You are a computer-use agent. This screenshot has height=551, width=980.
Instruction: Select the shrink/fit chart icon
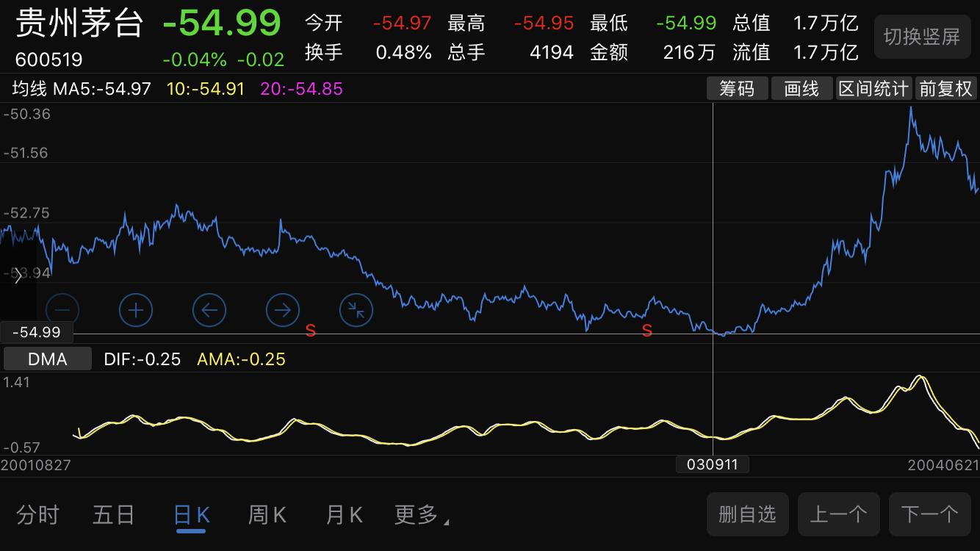pyautogui.click(x=356, y=310)
